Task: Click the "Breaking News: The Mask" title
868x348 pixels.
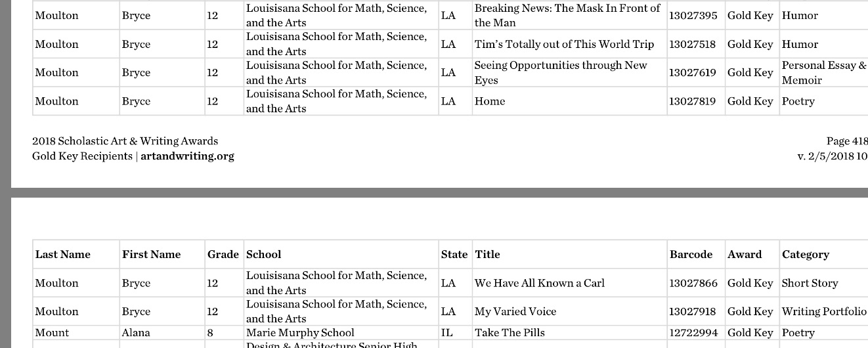Action: click(x=567, y=15)
